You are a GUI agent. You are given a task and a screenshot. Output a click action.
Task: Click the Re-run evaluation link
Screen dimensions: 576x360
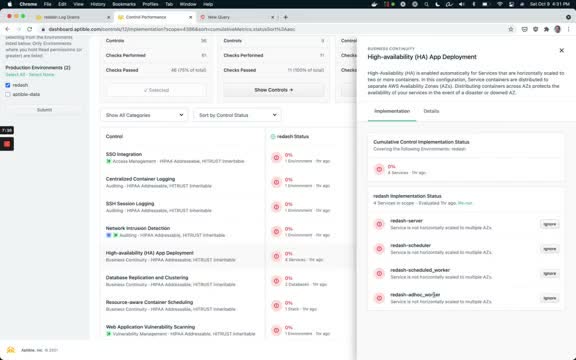click(465, 203)
